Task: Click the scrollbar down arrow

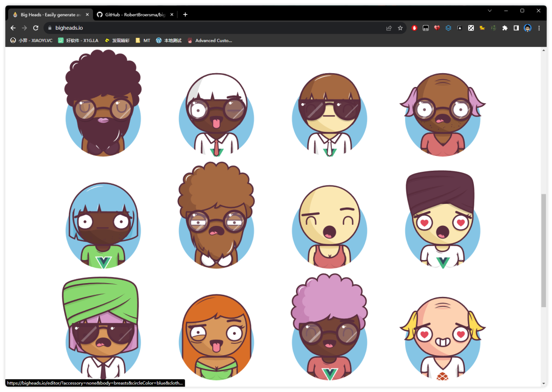Action: click(x=543, y=383)
